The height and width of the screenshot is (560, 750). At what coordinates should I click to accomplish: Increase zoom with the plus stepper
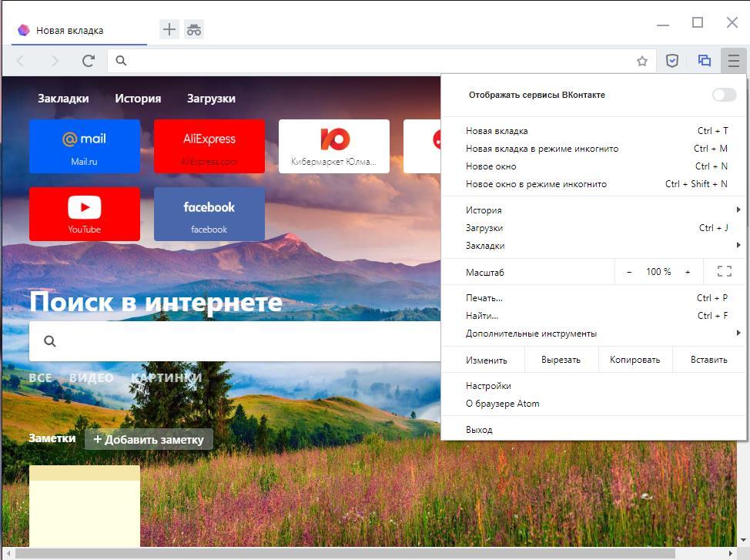click(x=688, y=272)
